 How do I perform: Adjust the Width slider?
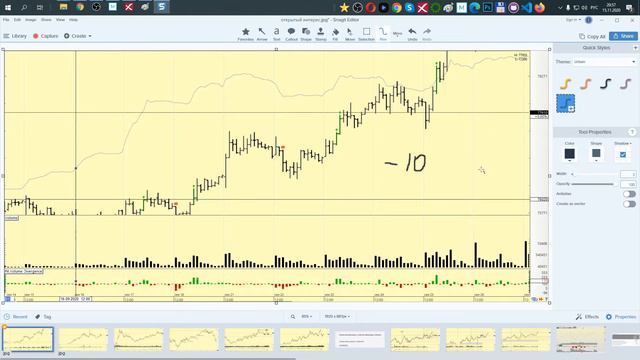click(594, 174)
